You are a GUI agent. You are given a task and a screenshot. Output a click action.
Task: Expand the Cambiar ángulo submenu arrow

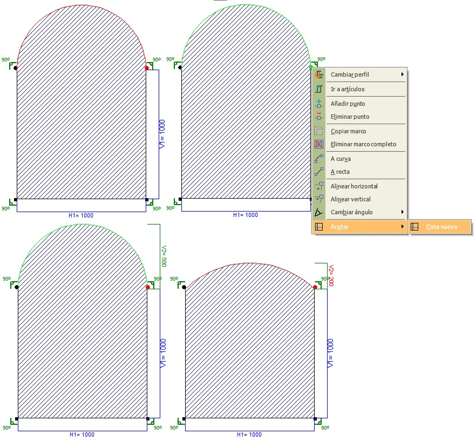402,212
